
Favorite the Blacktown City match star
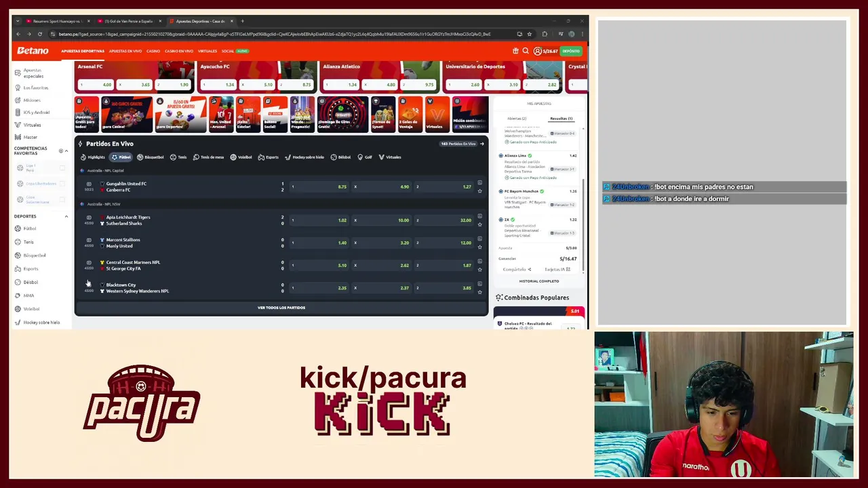(479, 292)
